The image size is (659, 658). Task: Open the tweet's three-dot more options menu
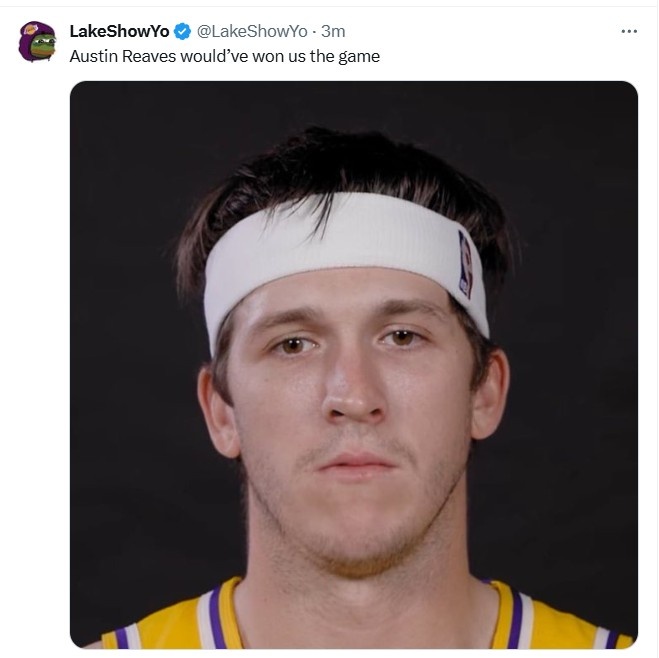tap(629, 31)
